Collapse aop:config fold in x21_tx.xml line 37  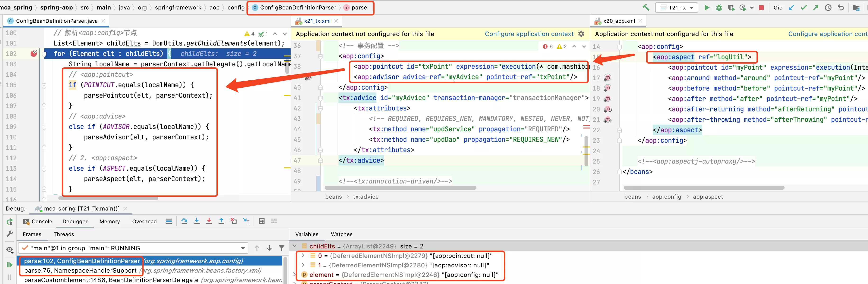[320, 56]
